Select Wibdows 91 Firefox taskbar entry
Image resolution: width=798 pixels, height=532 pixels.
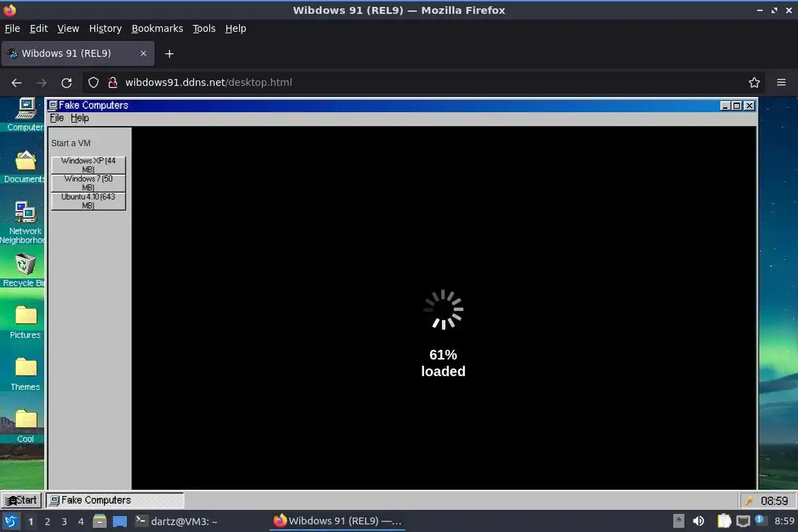point(337,522)
